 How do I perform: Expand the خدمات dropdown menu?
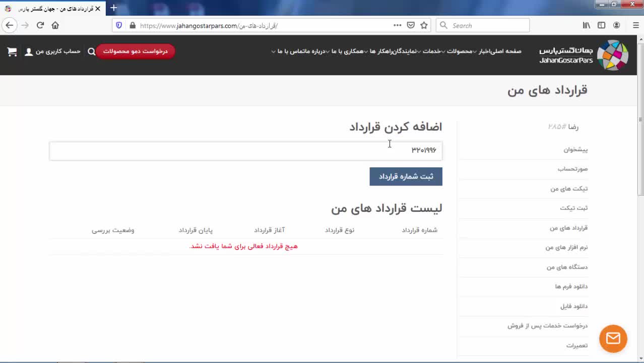point(431,51)
